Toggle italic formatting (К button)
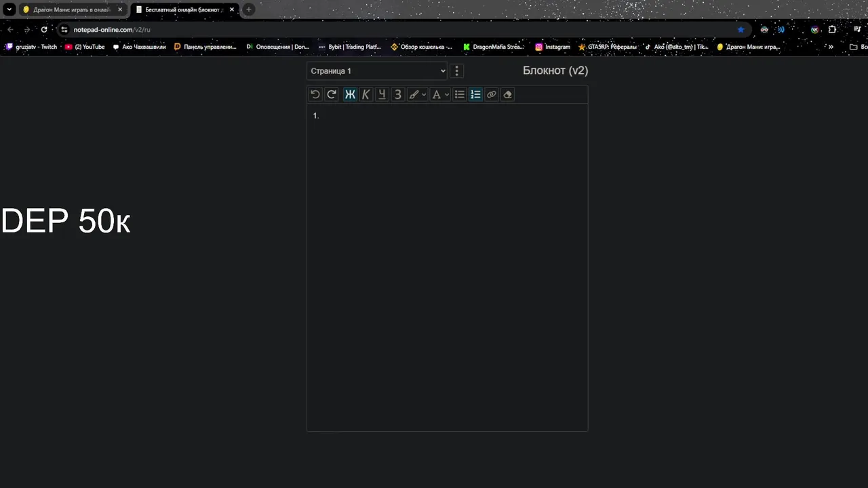The width and height of the screenshot is (868, 488). [x=366, y=94]
